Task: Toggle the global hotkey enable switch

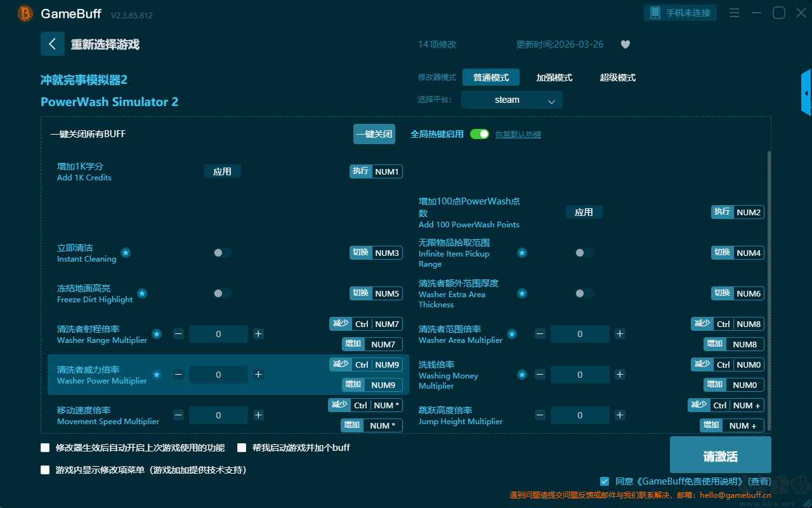Action: coord(480,134)
